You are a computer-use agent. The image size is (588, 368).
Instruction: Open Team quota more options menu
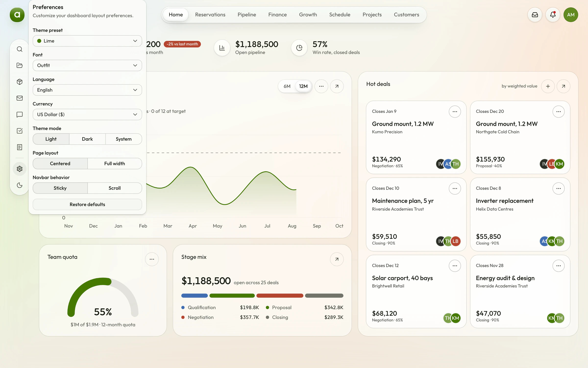click(x=152, y=259)
